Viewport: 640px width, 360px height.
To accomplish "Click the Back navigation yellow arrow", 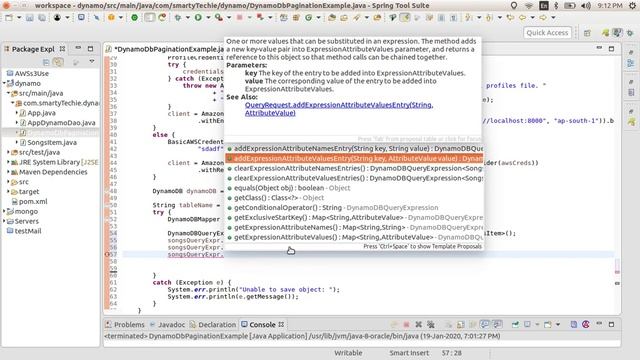I will click(522, 18).
